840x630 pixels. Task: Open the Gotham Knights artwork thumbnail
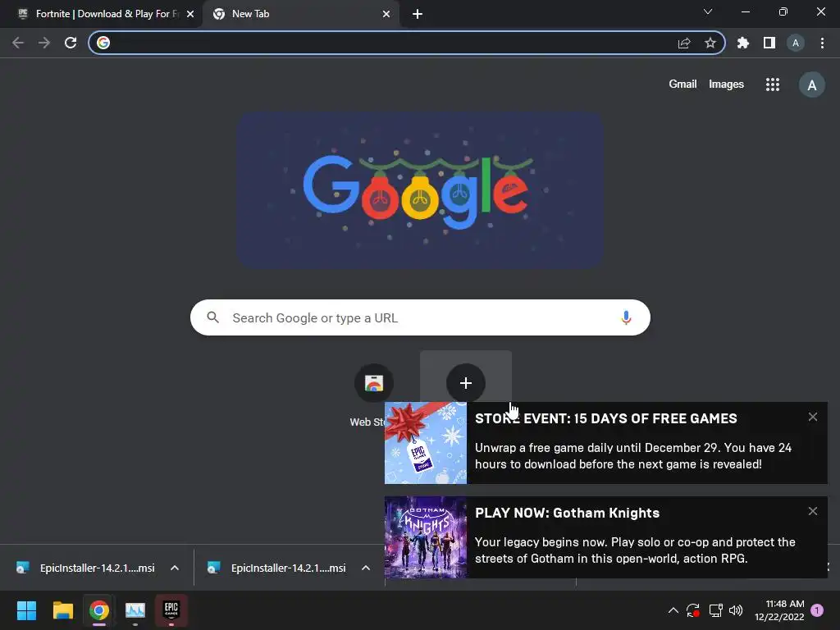point(426,537)
